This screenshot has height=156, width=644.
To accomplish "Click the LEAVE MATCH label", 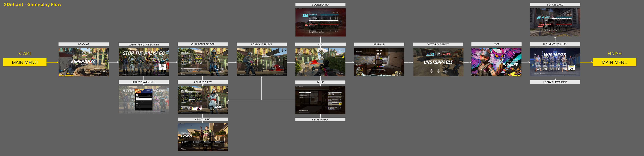I will pyautogui.click(x=320, y=119).
